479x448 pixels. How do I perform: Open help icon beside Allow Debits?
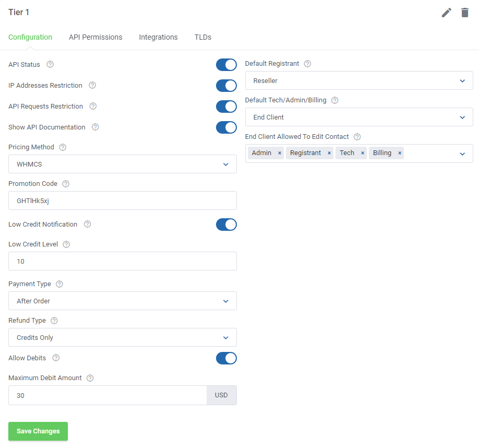56,358
